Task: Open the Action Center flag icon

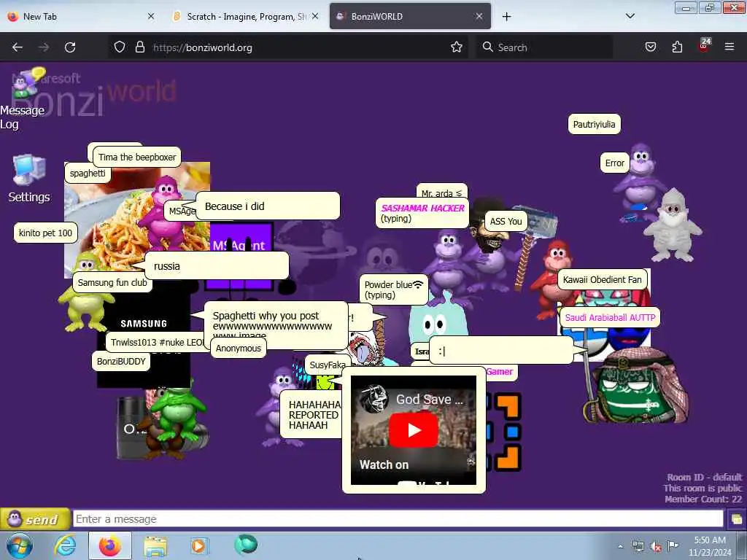Action: (673, 546)
